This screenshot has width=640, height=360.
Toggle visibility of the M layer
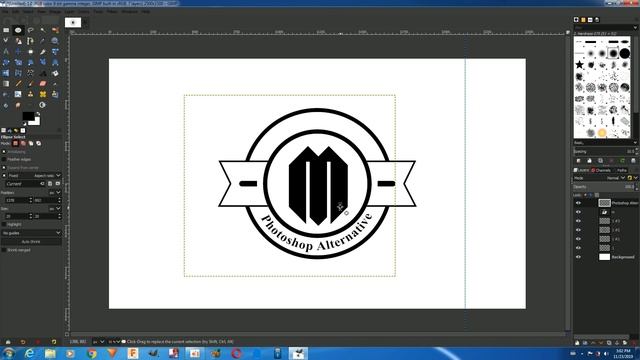click(578, 212)
